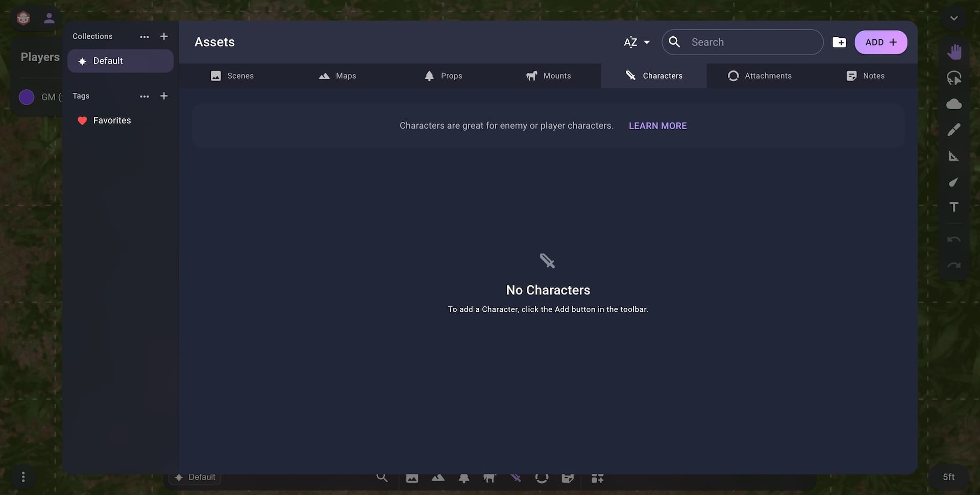Image resolution: width=980 pixels, height=495 pixels.
Task: Open Collections more options menu
Action: point(144,37)
